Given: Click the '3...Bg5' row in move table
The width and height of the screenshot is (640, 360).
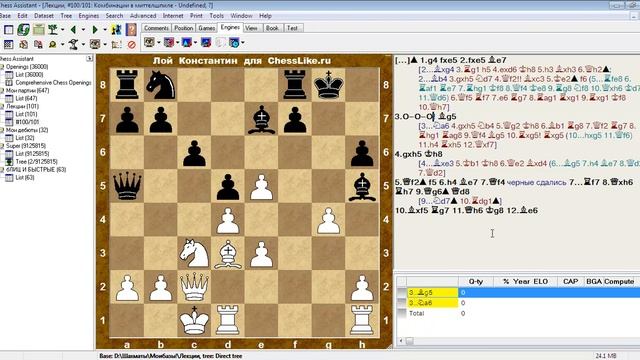Looking at the screenshot, I should pos(518,292).
